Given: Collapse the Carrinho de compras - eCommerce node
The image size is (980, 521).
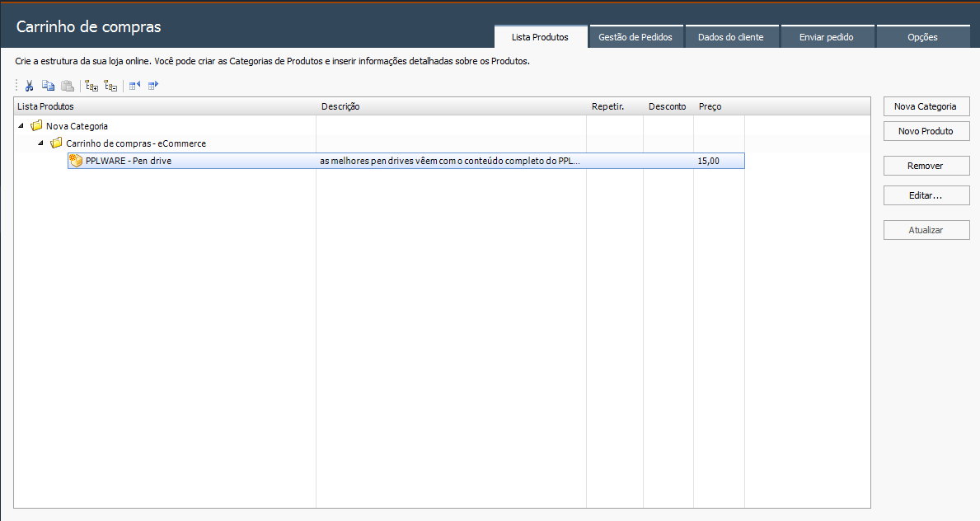Looking at the screenshot, I should tap(40, 143).
